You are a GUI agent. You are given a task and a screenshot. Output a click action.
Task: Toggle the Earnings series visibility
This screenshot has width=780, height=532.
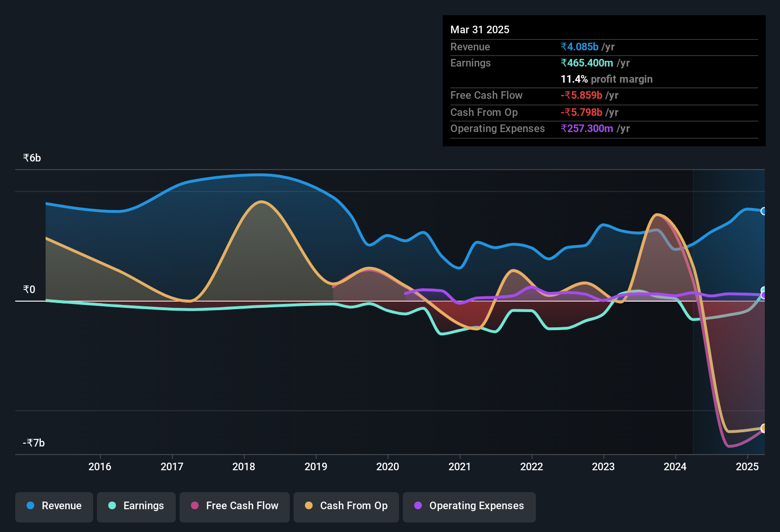136,506
